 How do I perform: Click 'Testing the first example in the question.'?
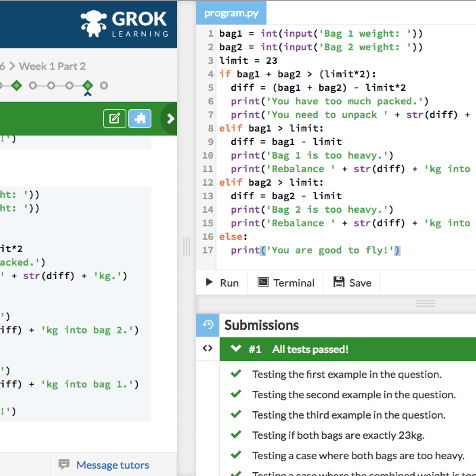coord(347,374)
